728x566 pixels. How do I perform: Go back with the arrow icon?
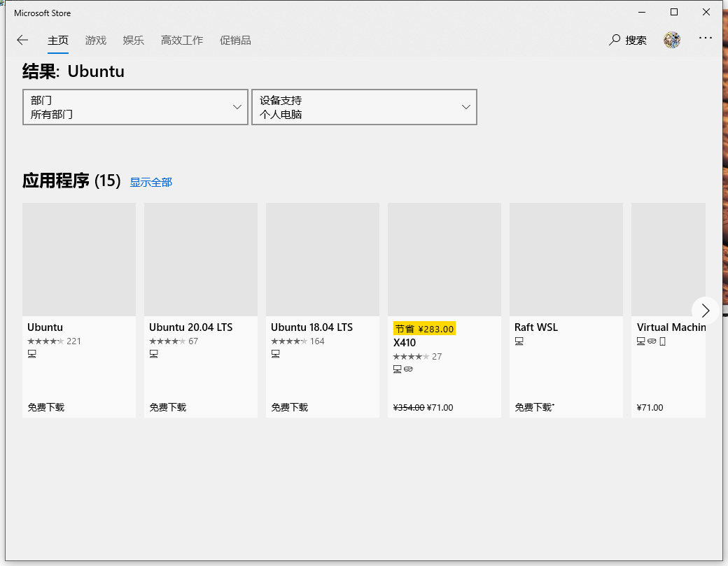click(x=22, y=40)
